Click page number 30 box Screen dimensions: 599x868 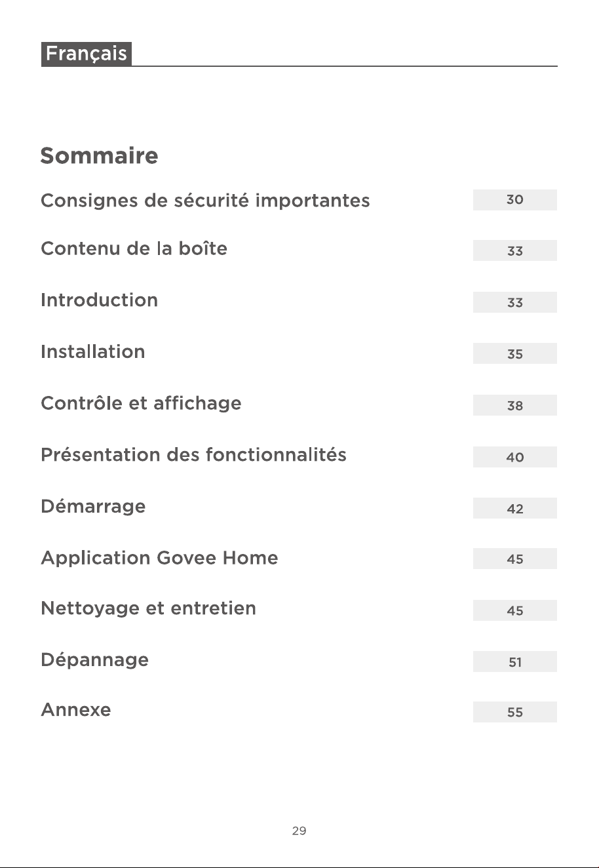pyautogui.click(x=515, y=200)
